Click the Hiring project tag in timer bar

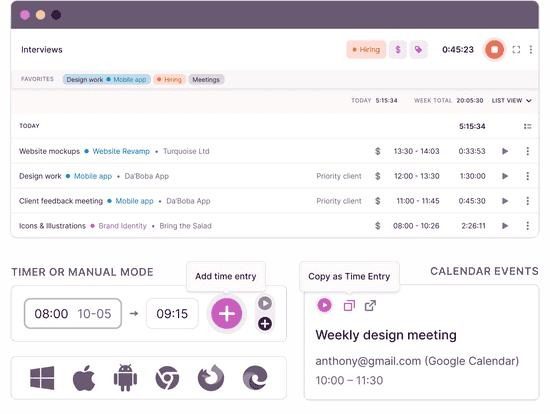366,49
